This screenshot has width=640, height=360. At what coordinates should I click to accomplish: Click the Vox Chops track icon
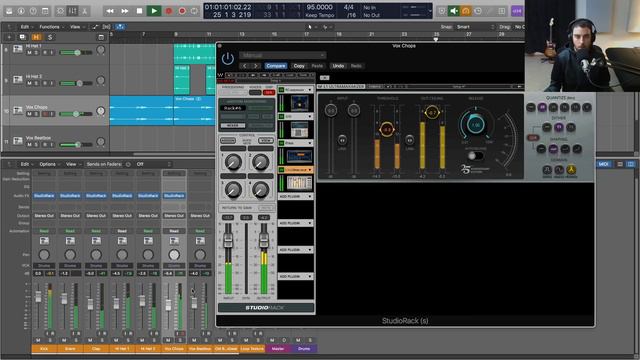coord(18,110)
